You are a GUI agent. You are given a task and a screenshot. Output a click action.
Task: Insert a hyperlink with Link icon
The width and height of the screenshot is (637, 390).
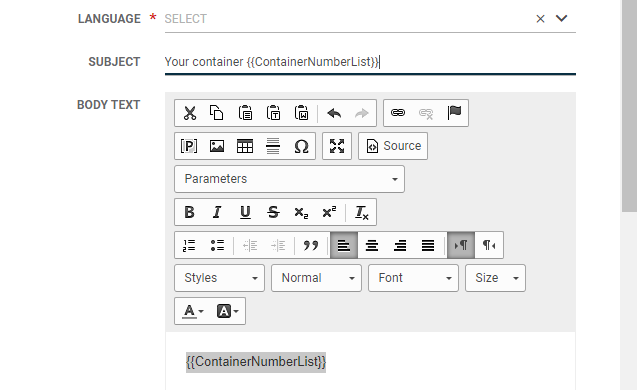click(398, 113)
